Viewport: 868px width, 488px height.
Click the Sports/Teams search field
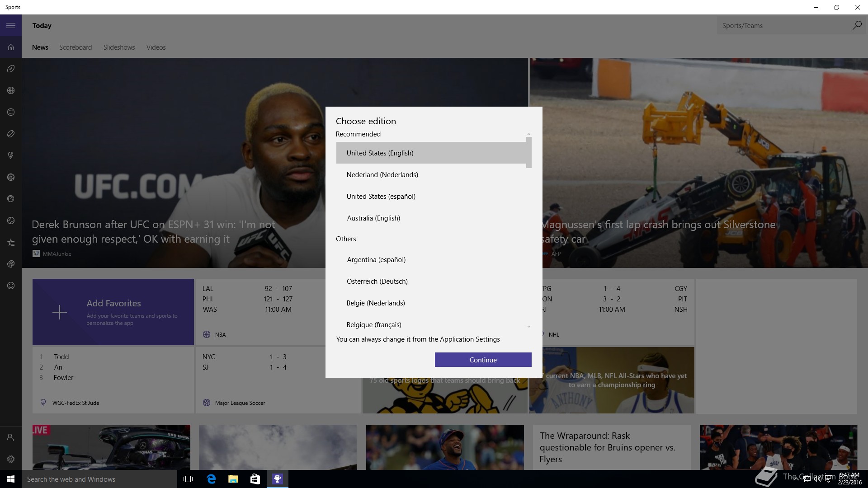click(783, 26)
